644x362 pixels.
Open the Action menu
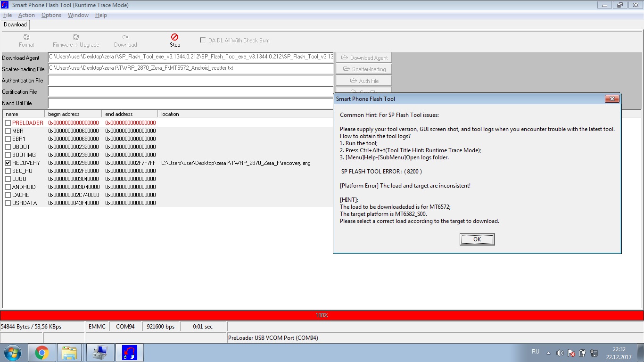(x=26, y=15)
